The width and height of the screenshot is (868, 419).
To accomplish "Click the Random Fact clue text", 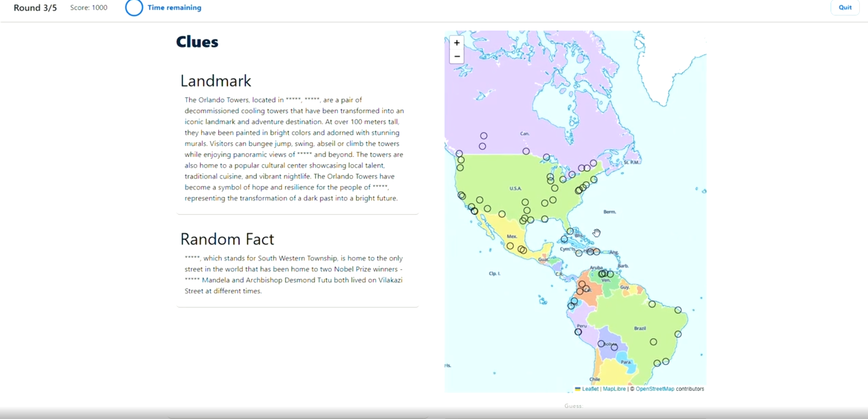I will (x=294, y=274).
